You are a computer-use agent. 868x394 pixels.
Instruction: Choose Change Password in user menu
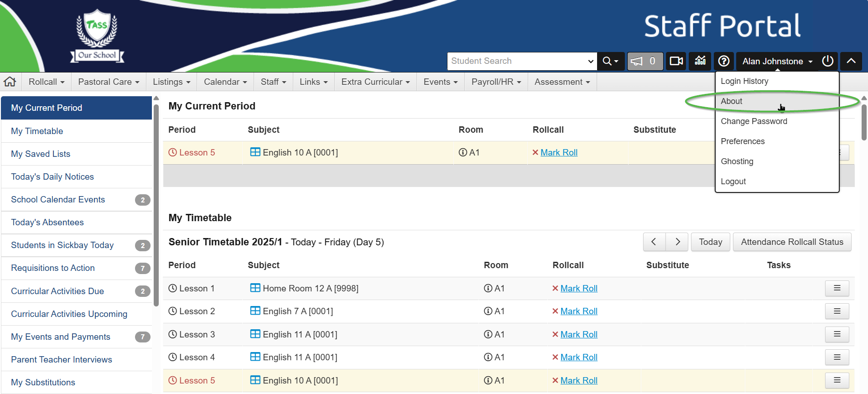tap(754, 121)
